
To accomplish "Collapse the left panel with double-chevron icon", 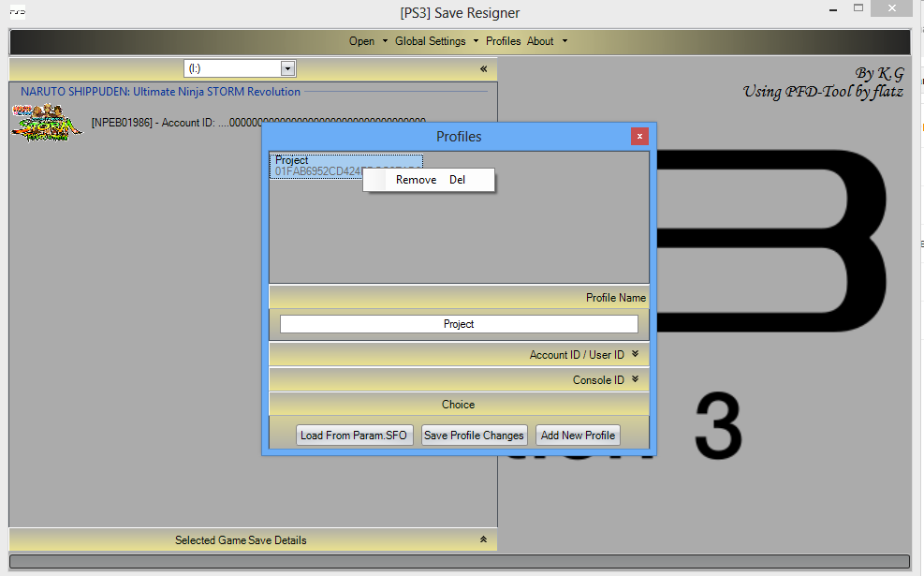I will (483, 69).
